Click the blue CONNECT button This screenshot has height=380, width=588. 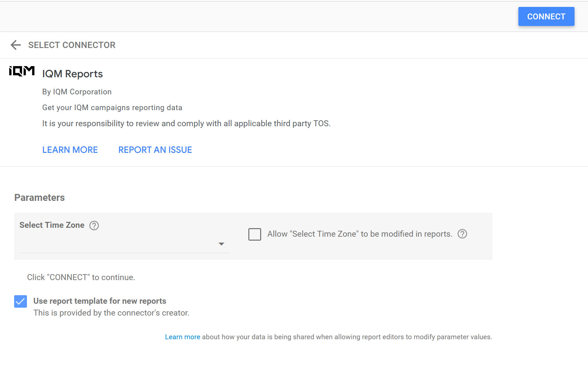click(546, 16)
